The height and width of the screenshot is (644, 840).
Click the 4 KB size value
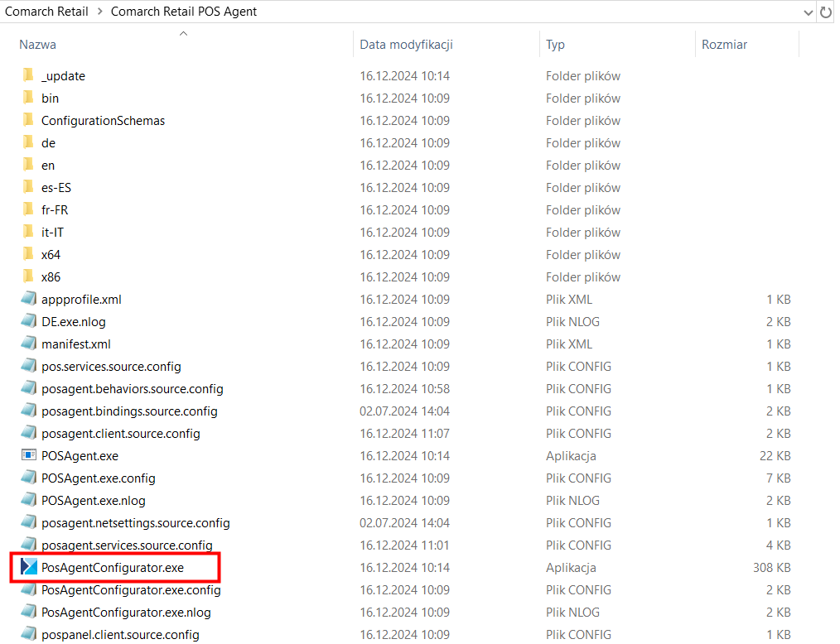point(779,545)
